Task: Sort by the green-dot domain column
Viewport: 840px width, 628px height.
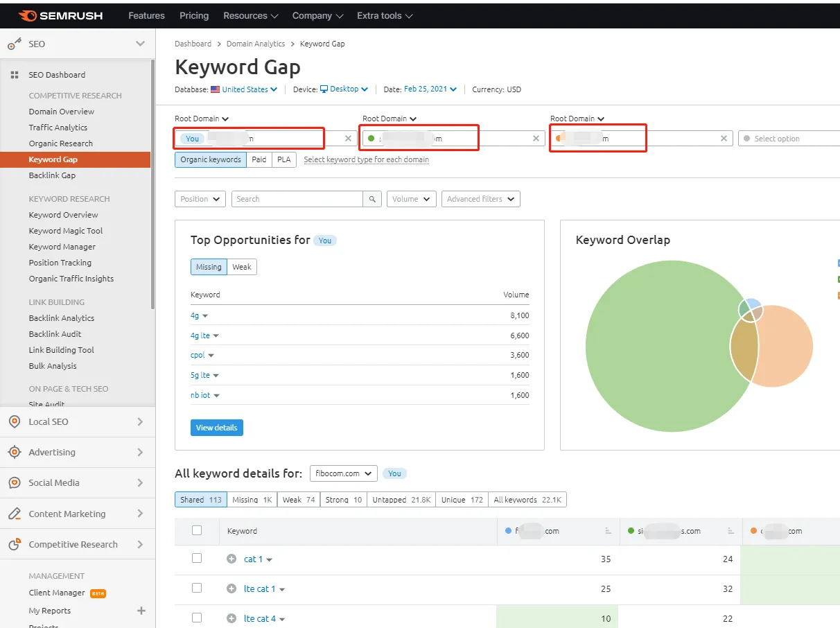Action: [730, 531]
